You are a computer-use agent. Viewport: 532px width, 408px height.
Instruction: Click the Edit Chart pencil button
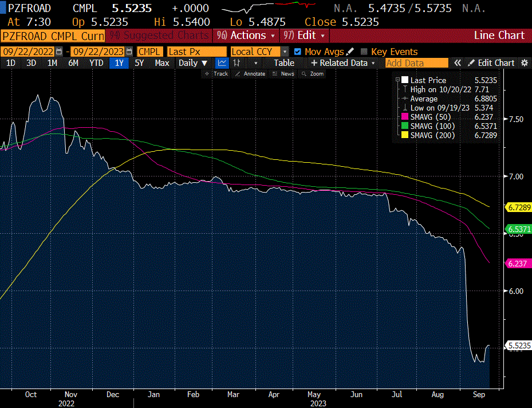click(491, 63)
